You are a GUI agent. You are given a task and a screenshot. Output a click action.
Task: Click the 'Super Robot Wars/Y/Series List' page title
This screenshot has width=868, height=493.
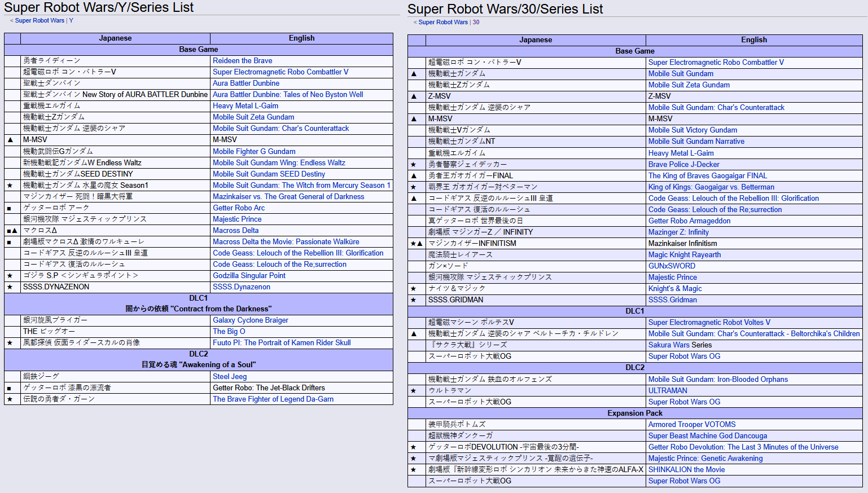pyautogui.click(x=99, y=7)
